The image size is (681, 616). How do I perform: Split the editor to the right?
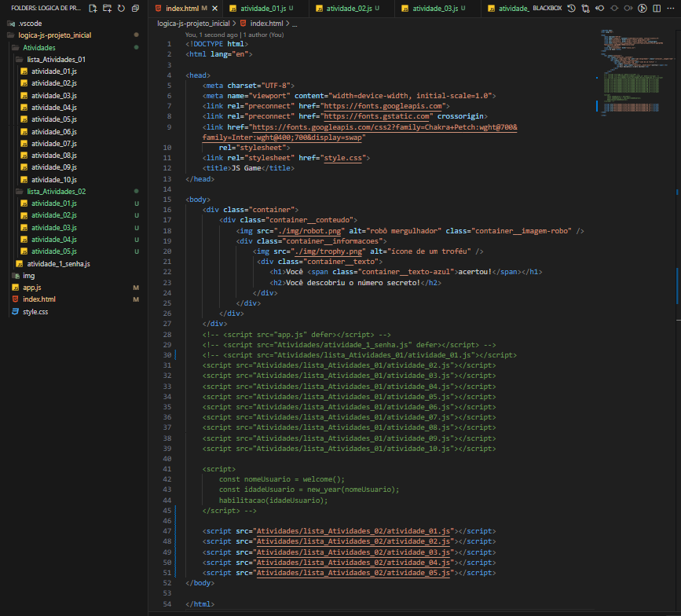pyautogui.click(x=656, y=8)
